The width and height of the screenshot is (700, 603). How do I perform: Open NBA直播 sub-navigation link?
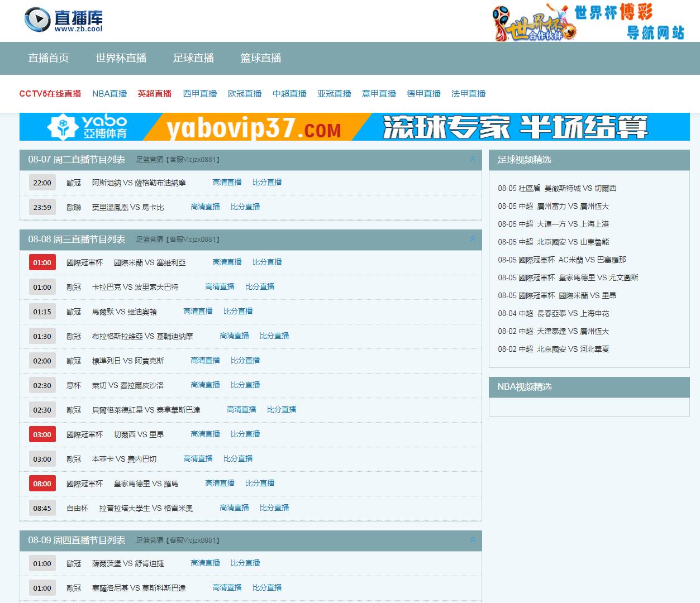tap(109, 94)
